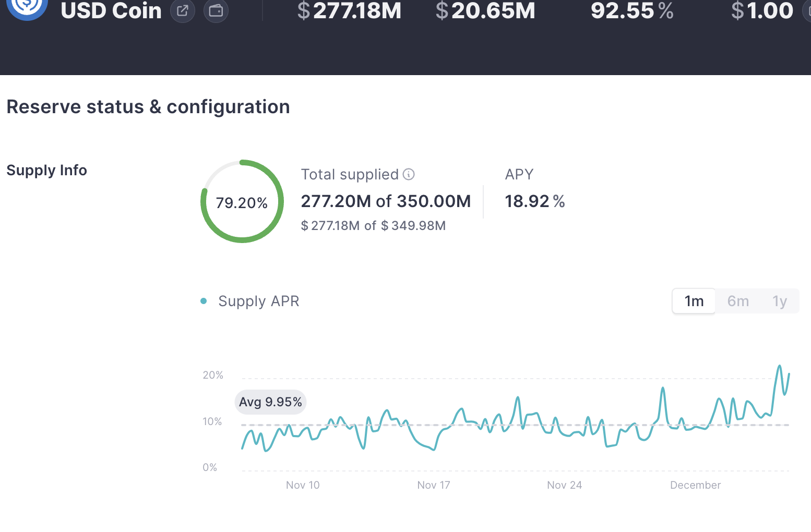The image size is (811, 532).
Task: Click the wallet icon next to USD Coin
Action: click(216, 10)
